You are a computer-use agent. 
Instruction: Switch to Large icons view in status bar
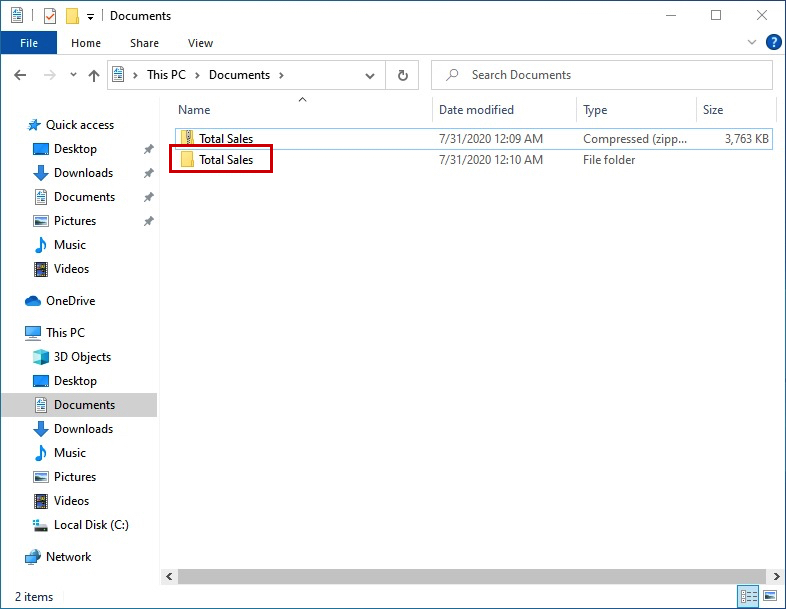pyautogui.click(x=770, y=596)
